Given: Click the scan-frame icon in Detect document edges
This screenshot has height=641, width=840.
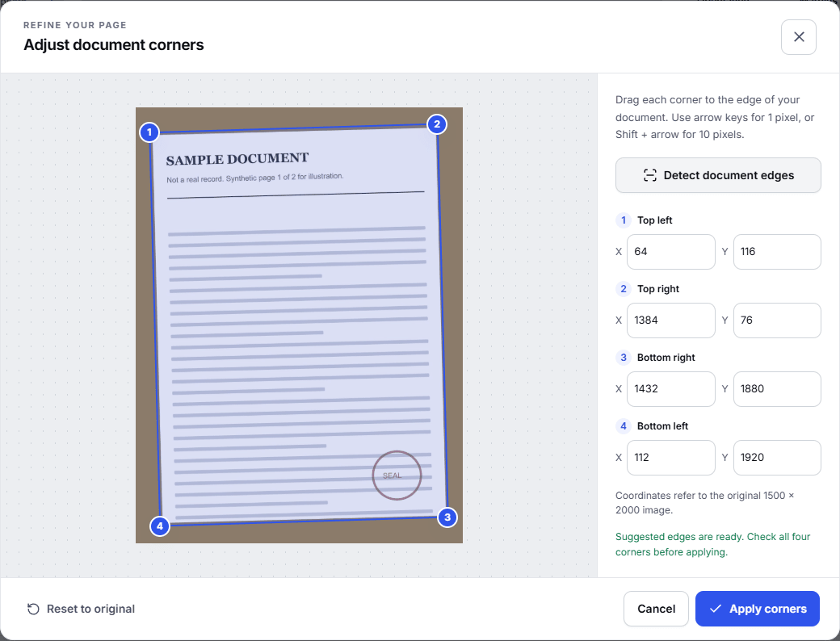Looking at the screenshot, I should (x=650, y=175).
